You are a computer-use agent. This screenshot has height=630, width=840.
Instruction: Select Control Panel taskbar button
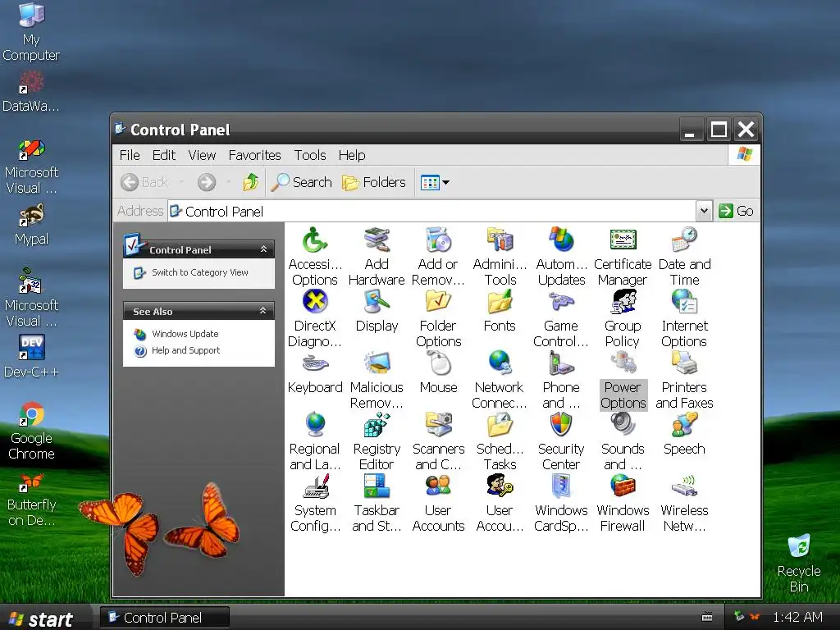[x=164, y=618]
